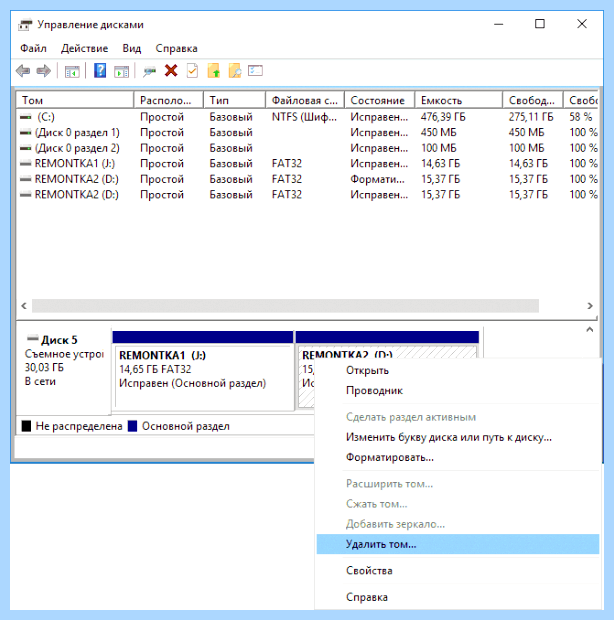Screen dimensions: 614x620
Task: Click the Disk Management title bar icon
Action: [25, 25]
